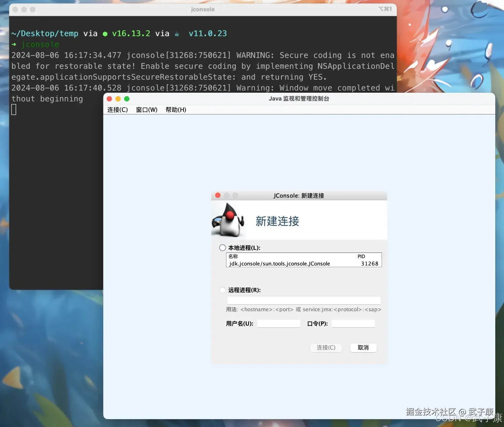Click the 取消 button
504x427 pixels.
point(363,347)
